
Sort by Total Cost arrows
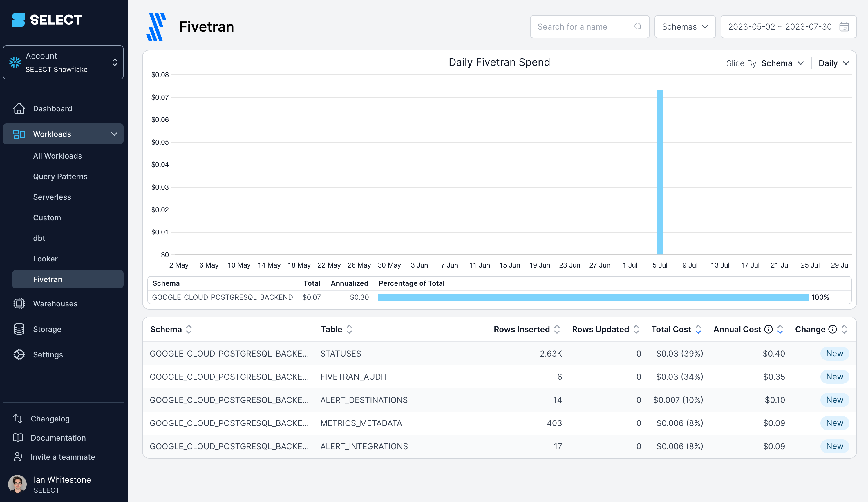click(698, 329)
